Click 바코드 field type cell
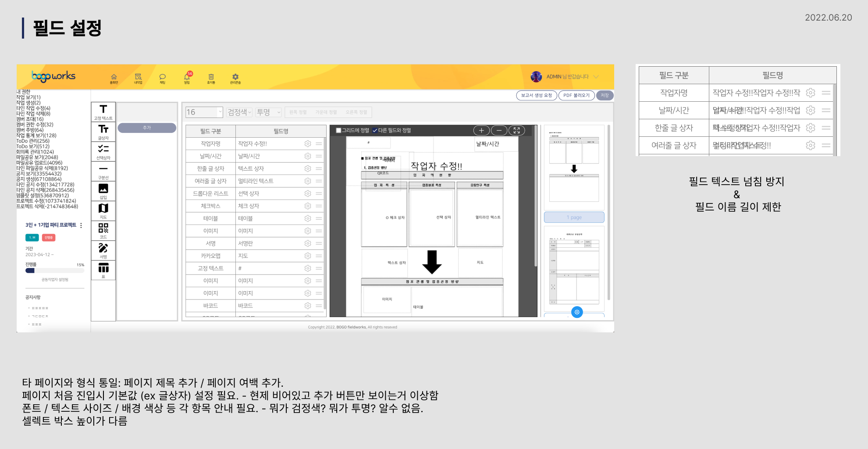Viewport: 868px width, 449px height. [x=210, y=306]
